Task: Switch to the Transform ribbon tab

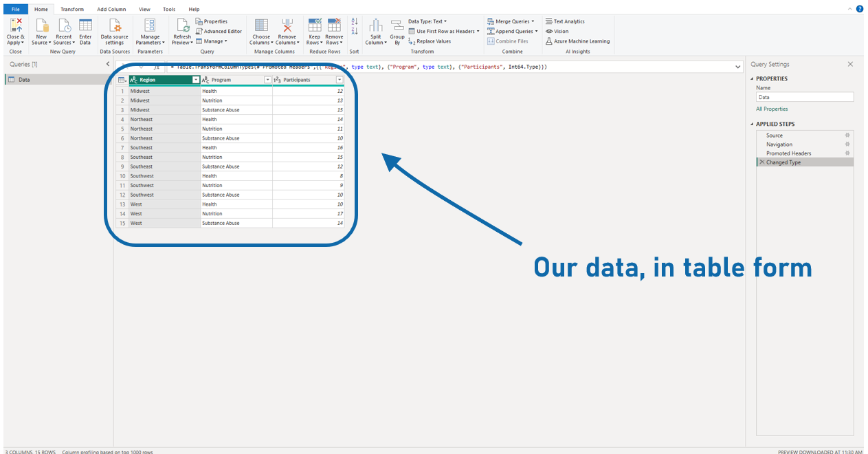Action: 72,9
